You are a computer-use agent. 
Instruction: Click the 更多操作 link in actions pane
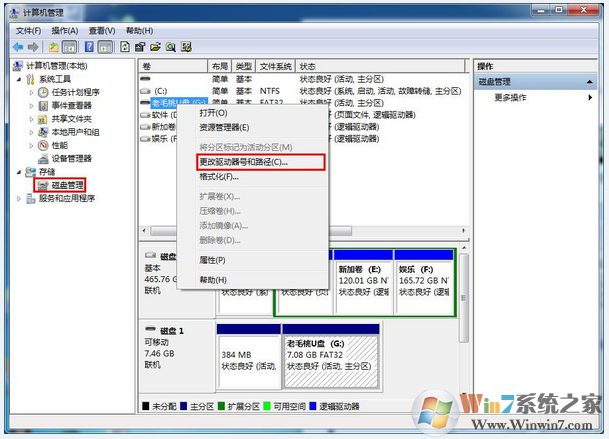click(x=510, y=98)
